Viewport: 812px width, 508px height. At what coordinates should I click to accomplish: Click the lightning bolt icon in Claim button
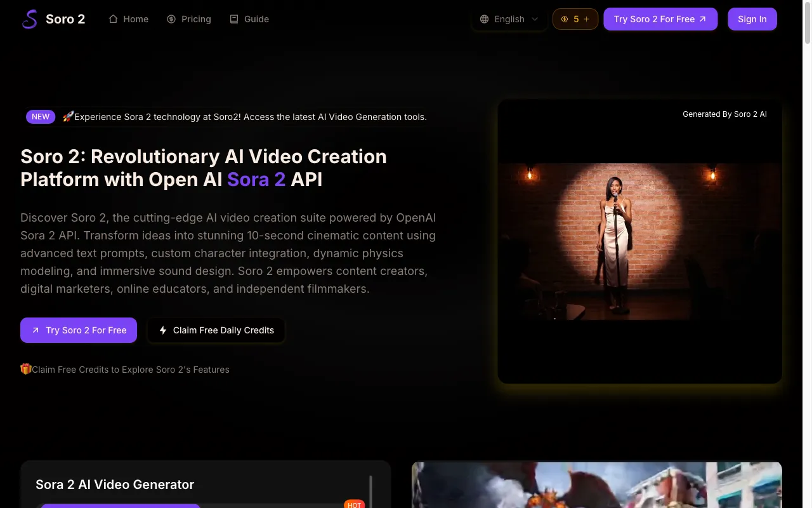click(163, 330)
